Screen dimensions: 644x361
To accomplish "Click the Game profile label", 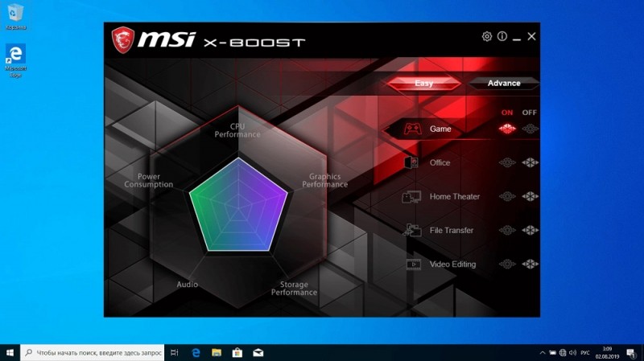I will click(x=440, y=129).
